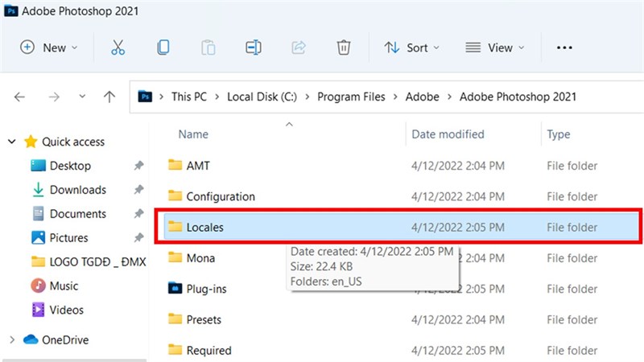The height and width of the screenshot is (362, 644).
Task: Select the Locales folder
Action: [x=205, y=228]
